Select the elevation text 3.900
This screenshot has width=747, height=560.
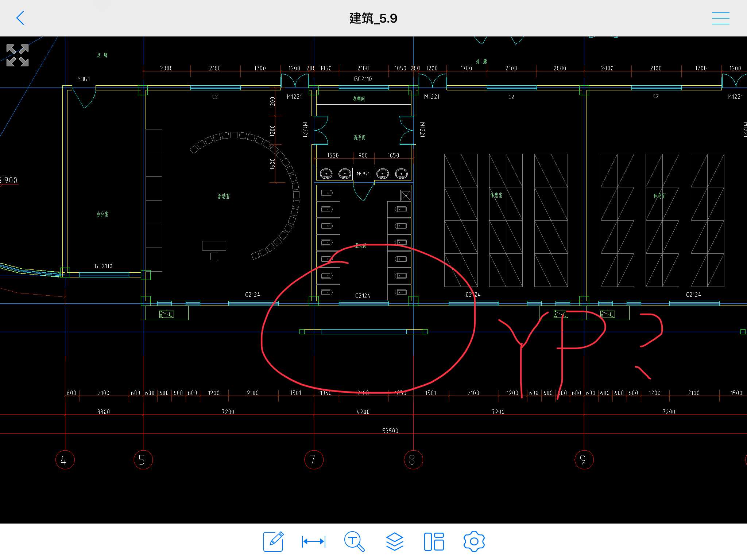9,180
